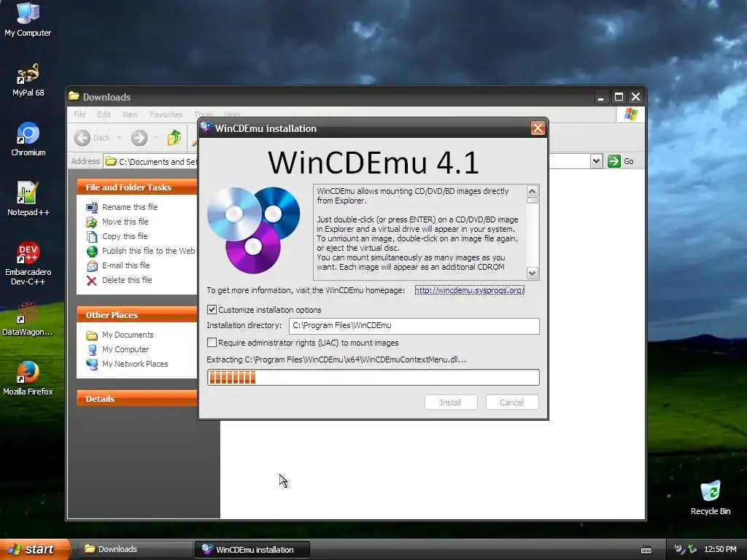This screenshot has height=560, width=747.
Task: Click the description scrollbar down arrow
Action: click(x=532, y=273)
